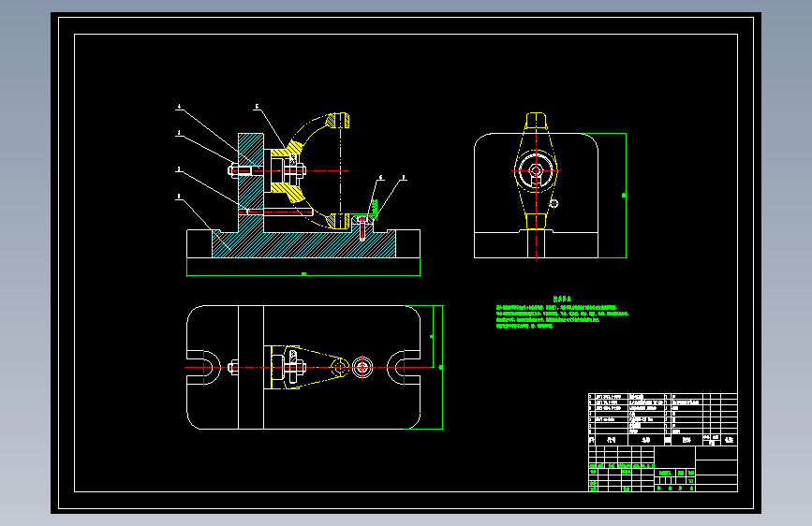Select the magenta-headed screw in the base
Viewport: 812px width, 526px height.
[x=362, y=228]
